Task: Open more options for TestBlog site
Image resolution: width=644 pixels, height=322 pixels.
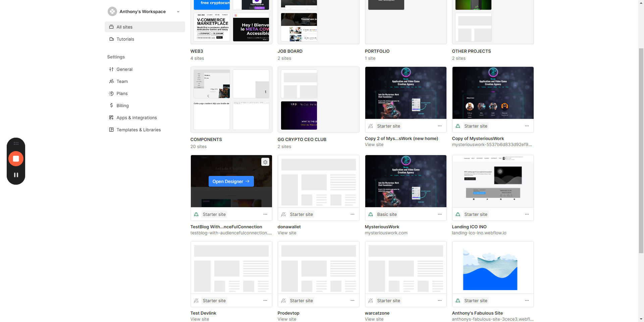Action: (x=265, y=214)
